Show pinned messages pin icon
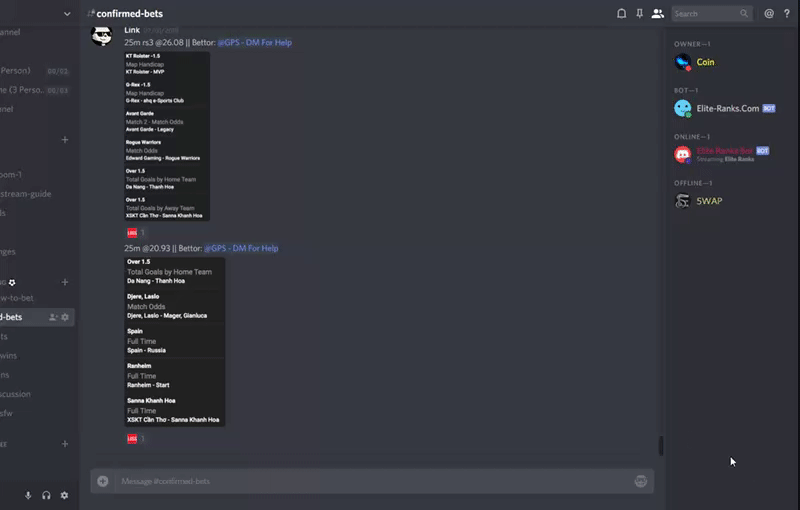 (x=639, y=14)
